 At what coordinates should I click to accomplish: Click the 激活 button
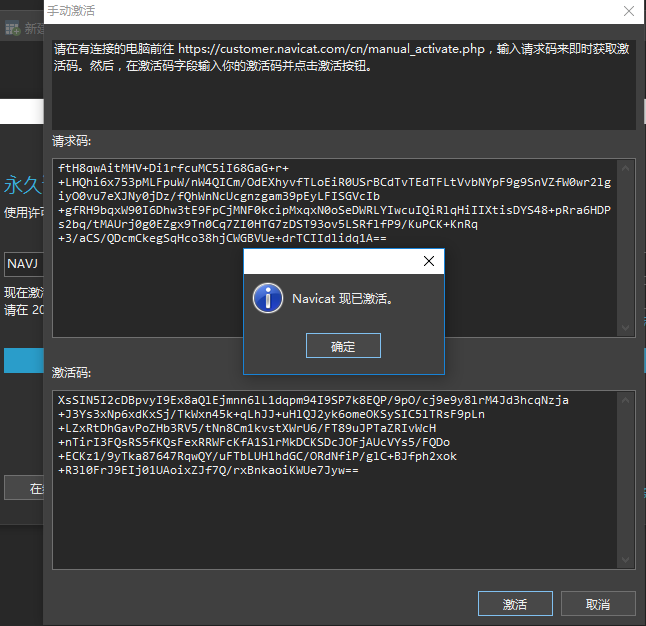[515, 604]
